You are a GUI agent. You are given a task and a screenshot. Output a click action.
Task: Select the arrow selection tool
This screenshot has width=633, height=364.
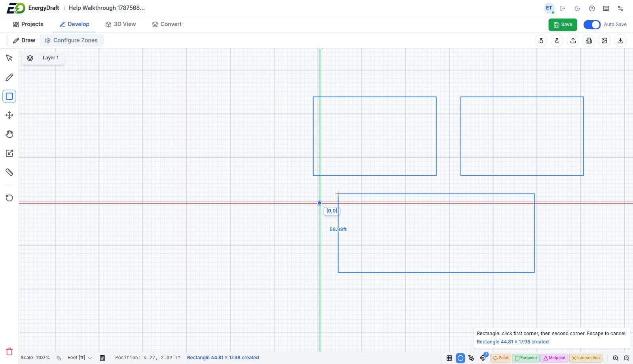[x=9, y=58]
